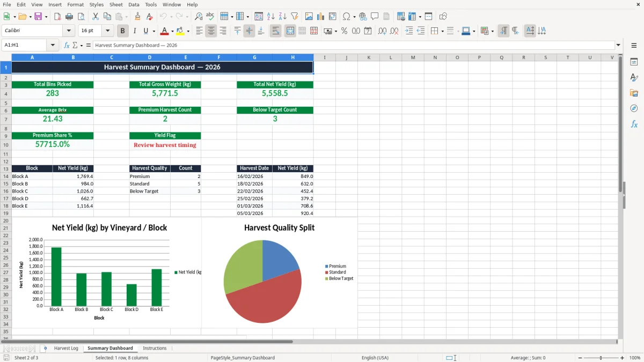This screenshot has height=362, width=644.
Task: Open the File menu
Action: (x=7, y=4)
